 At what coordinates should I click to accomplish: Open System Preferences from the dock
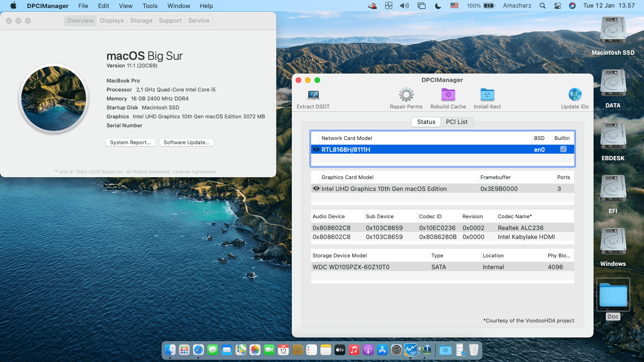396,350
